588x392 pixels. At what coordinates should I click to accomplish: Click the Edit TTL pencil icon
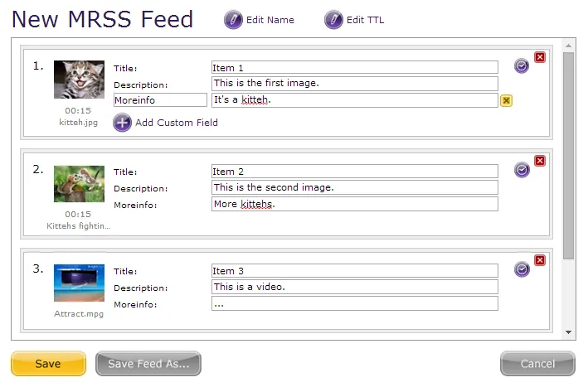point(333,20)
